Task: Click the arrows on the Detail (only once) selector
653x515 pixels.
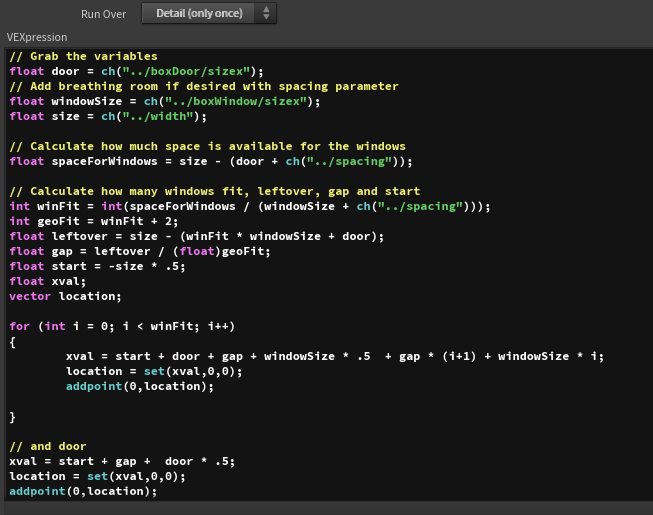Action: [x=265, y=14]
